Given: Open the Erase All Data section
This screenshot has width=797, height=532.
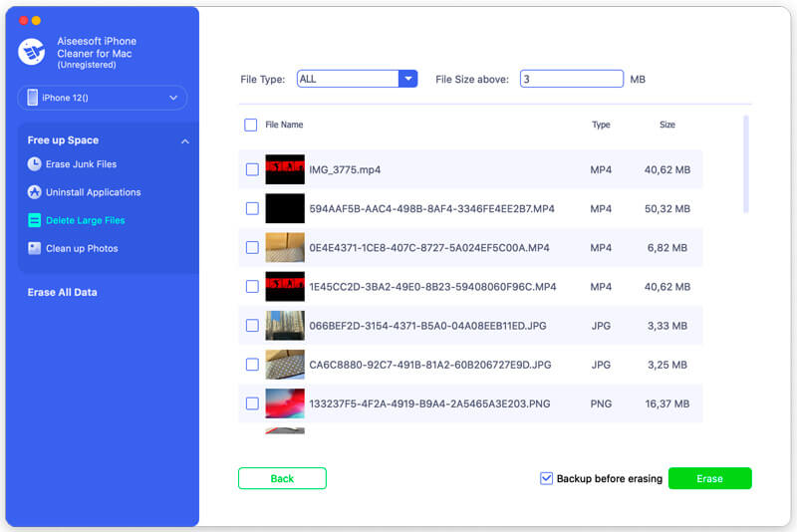Looking at the screenshot, I should [62, 292].
